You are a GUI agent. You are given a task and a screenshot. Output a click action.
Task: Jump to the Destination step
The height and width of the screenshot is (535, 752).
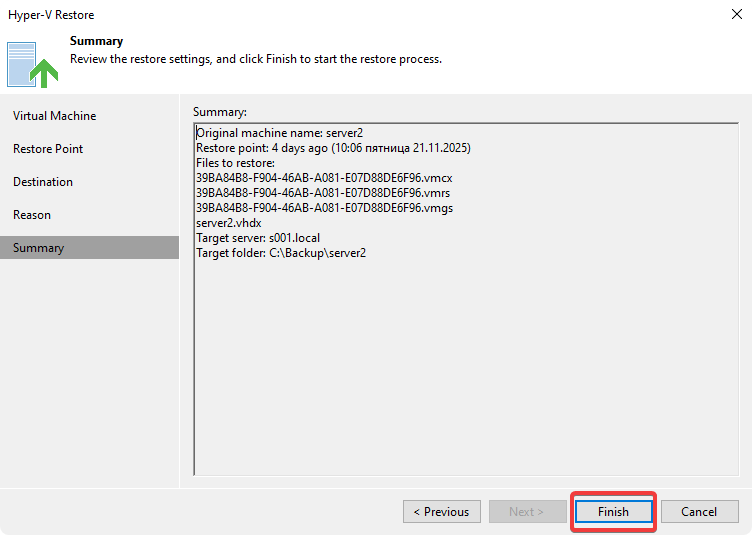43,182
